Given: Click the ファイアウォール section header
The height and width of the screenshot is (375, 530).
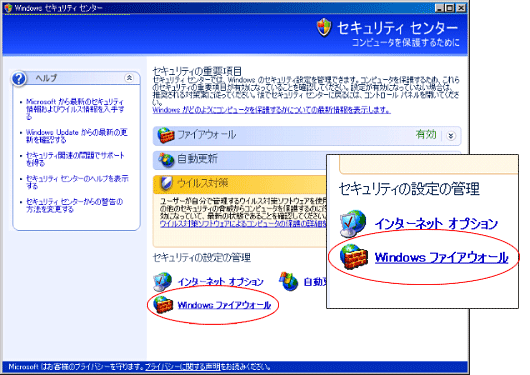Looking at the screenshot, I should click(307, 136).
